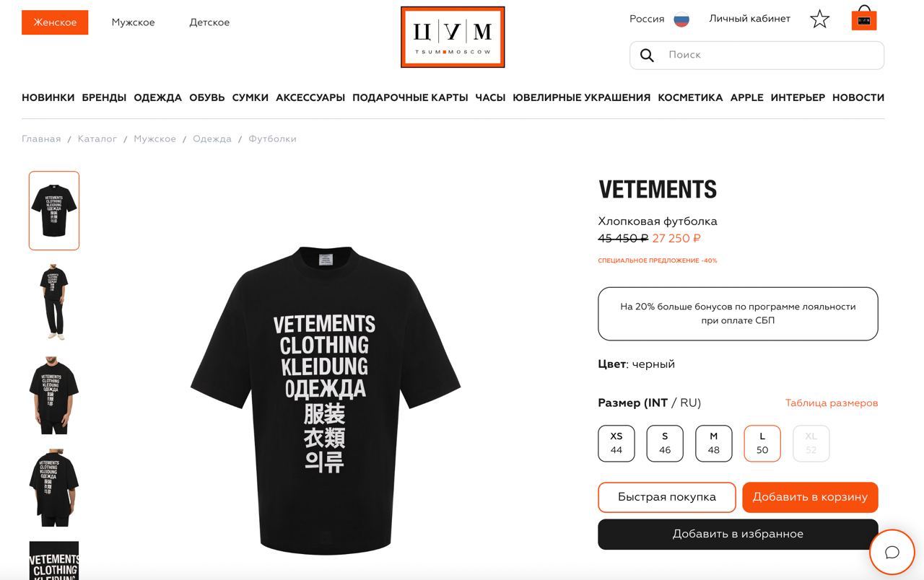Open the ОДЕЖДА category menu

(x=157, y=97)
